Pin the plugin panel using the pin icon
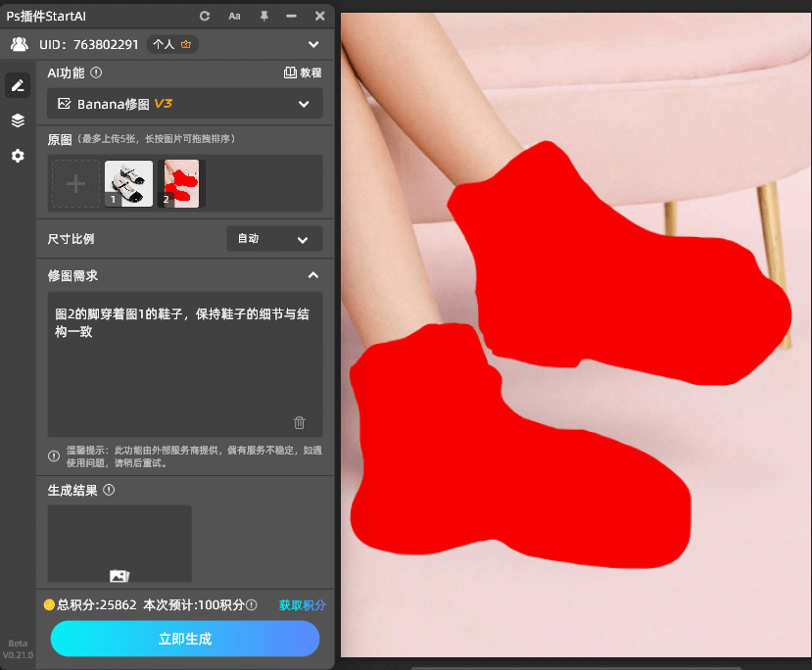 coord(263,16)
